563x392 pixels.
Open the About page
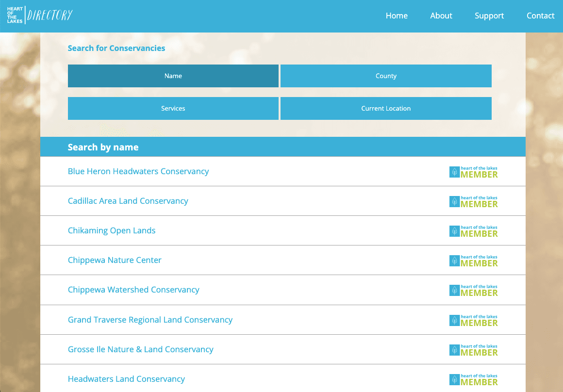[x=441, y=16]
